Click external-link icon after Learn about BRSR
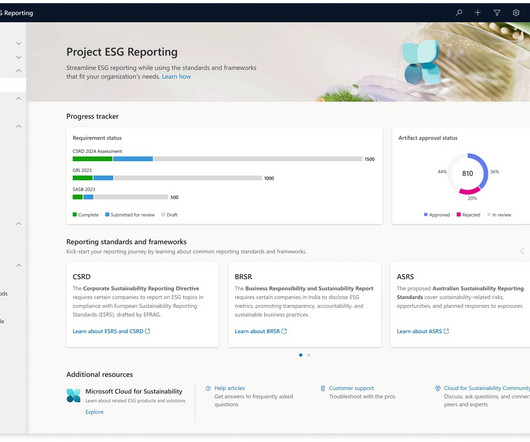 coord(284,331)
